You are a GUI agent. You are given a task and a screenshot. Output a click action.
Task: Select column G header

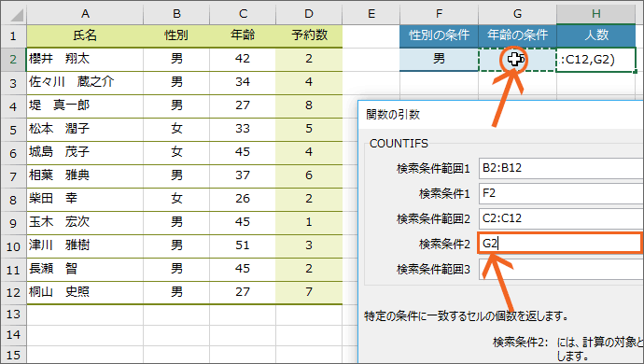coord(517,14)
